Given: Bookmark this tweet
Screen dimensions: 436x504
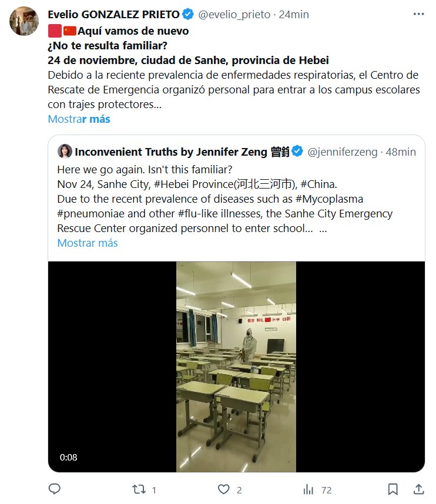Looking at the screenshot, I should [x=393, y=489].
